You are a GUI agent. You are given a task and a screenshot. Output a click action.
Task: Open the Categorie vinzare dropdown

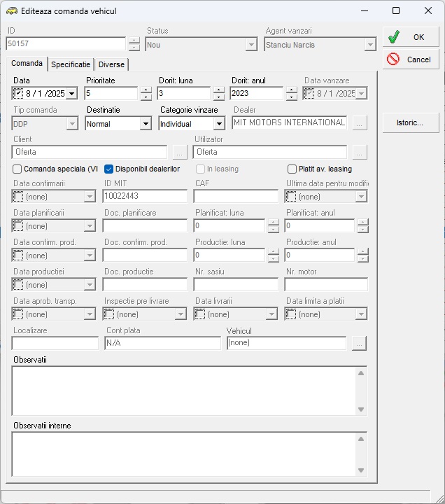[x=218, y=124]
